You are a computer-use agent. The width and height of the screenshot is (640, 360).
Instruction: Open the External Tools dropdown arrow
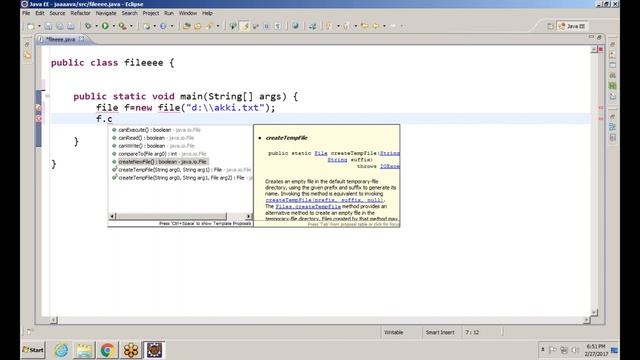click(x=131, y=26)
